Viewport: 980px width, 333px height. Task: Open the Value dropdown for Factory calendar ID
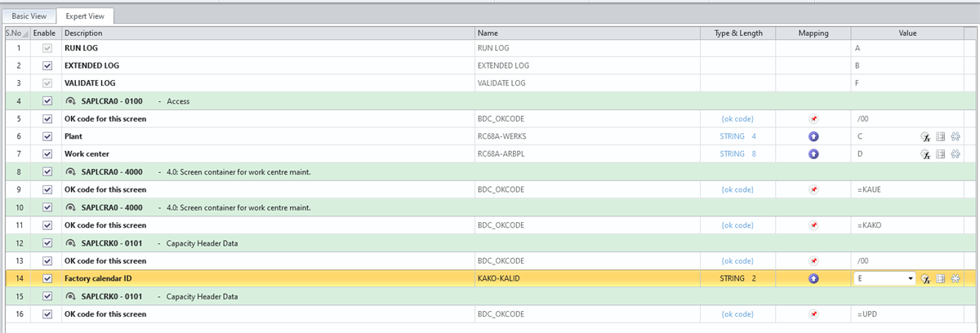(910, 278)
